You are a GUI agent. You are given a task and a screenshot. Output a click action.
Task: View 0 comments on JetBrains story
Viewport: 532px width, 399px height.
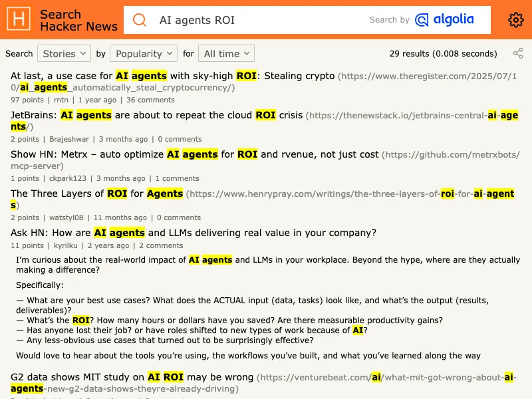coord(180,139)
